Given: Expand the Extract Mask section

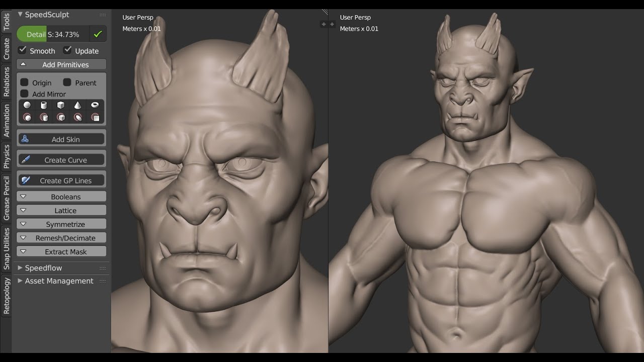Looking at the screenshot, I should [61, 251].
